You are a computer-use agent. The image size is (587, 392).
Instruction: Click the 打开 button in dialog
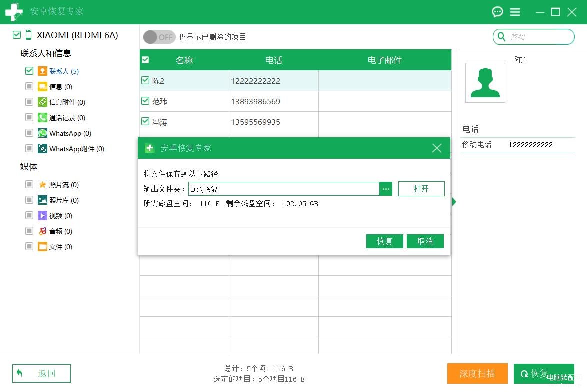pos(421,189)
